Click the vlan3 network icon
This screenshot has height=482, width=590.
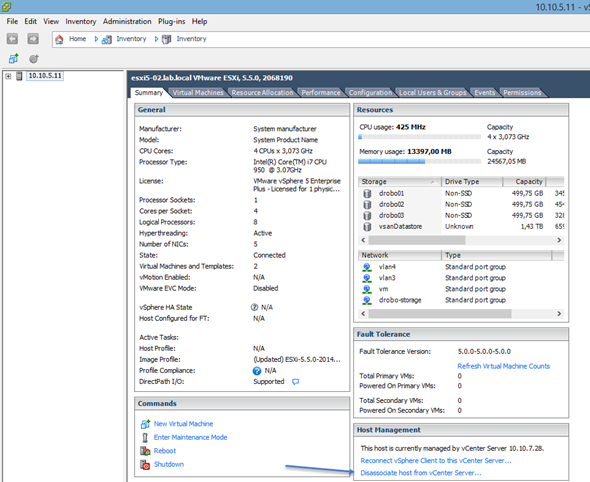click(x=366, y=278)
